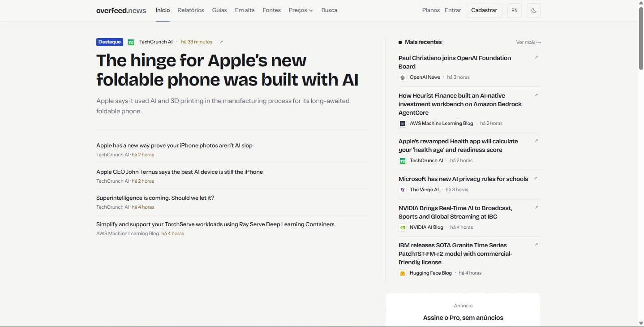Click the Cadastrar button

pyautogui.click(x=484, y=10)
